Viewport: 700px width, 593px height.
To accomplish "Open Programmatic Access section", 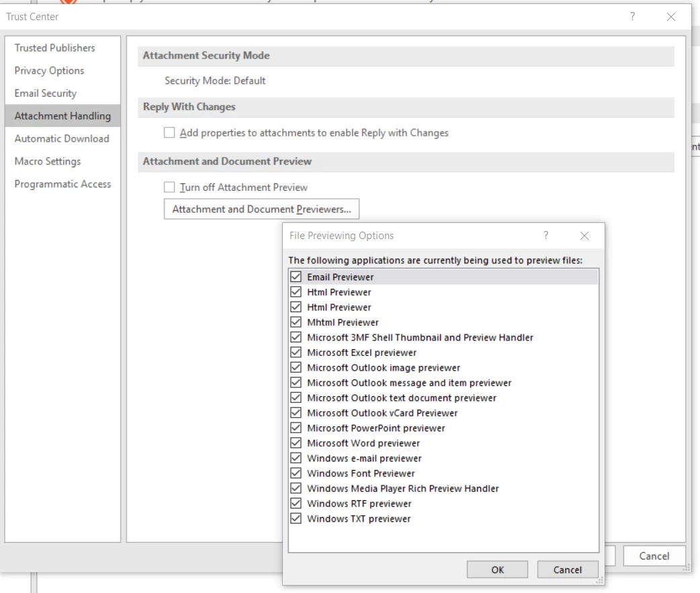I will click(62, 184).
